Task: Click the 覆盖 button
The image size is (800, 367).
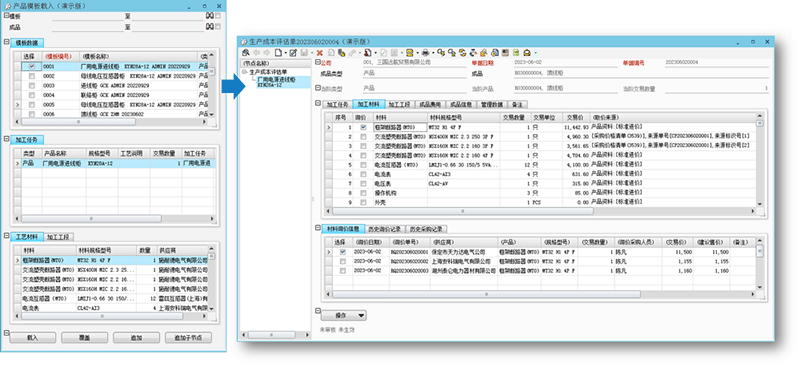Action: tap(84, 337)
